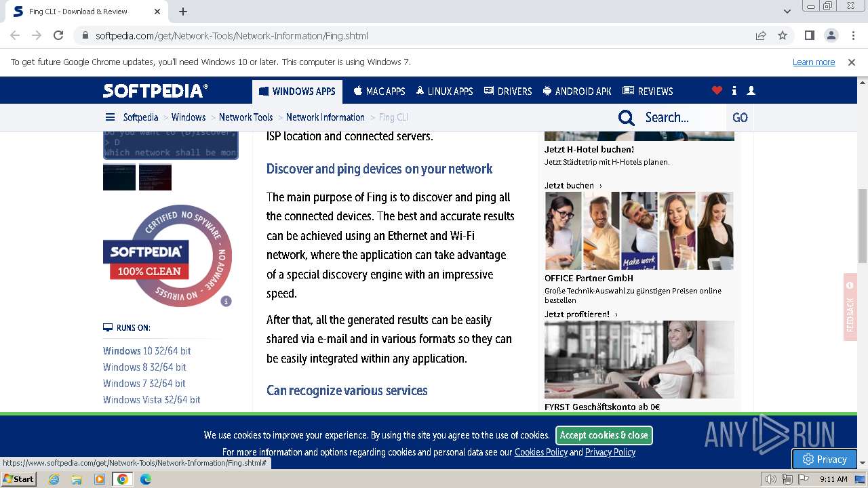Viewport: 868px width, 488px height.
Task: Click the FYRST Geschäftskonto ad image
Action: click(x=639, y=359)
